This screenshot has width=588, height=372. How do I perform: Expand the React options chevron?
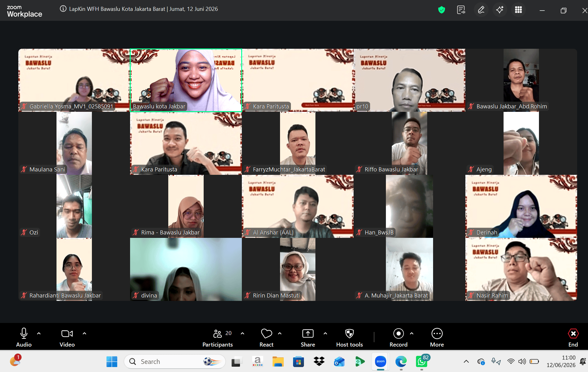pos(280,333)
